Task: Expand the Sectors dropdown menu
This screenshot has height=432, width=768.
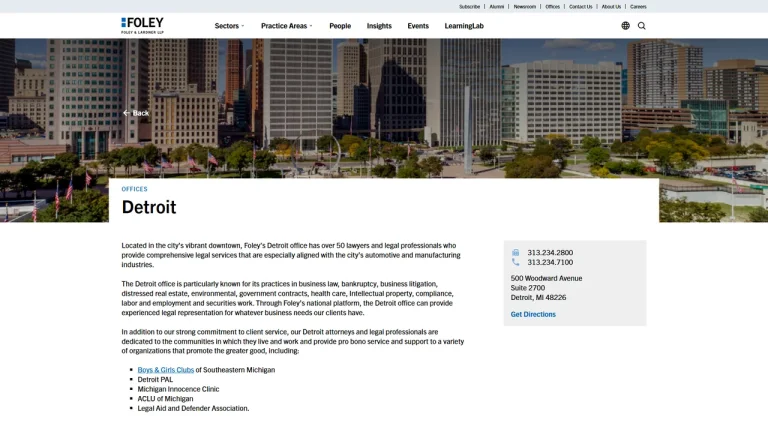Action: [229, 26]
